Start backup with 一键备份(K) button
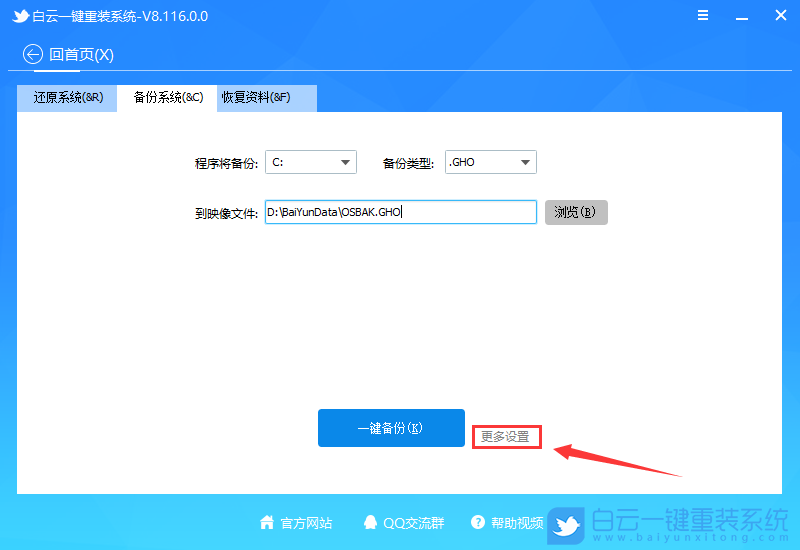This screenshot has width=800, height=550. tap(391, 428)
